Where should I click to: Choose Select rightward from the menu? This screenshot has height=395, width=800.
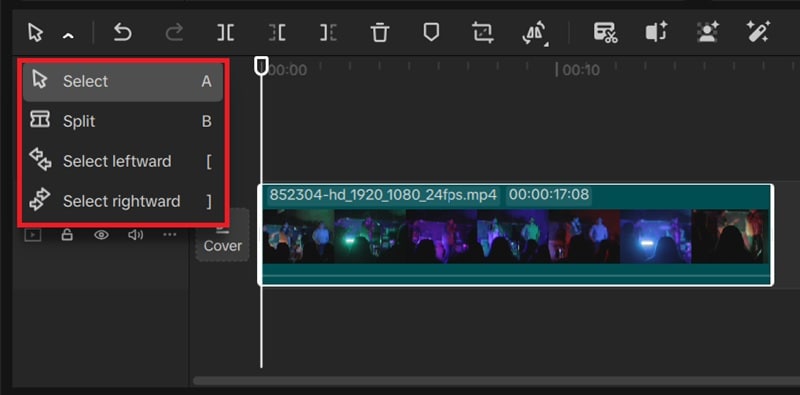pos(123,201)
